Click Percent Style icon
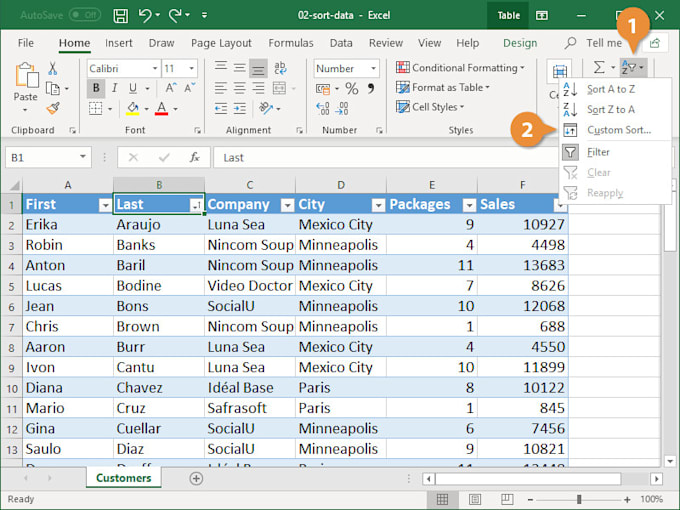The width and height of the screenshot is (680, 510). 352,89
